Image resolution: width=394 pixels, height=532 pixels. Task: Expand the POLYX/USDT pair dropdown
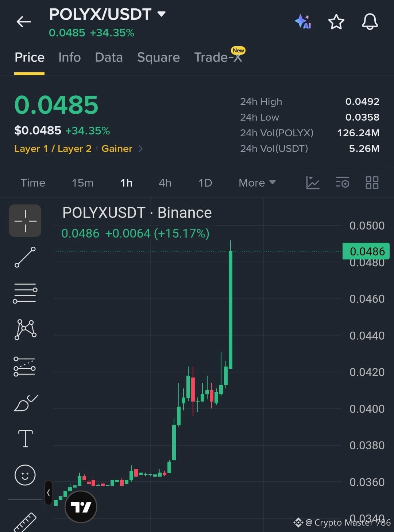(161, 14)
